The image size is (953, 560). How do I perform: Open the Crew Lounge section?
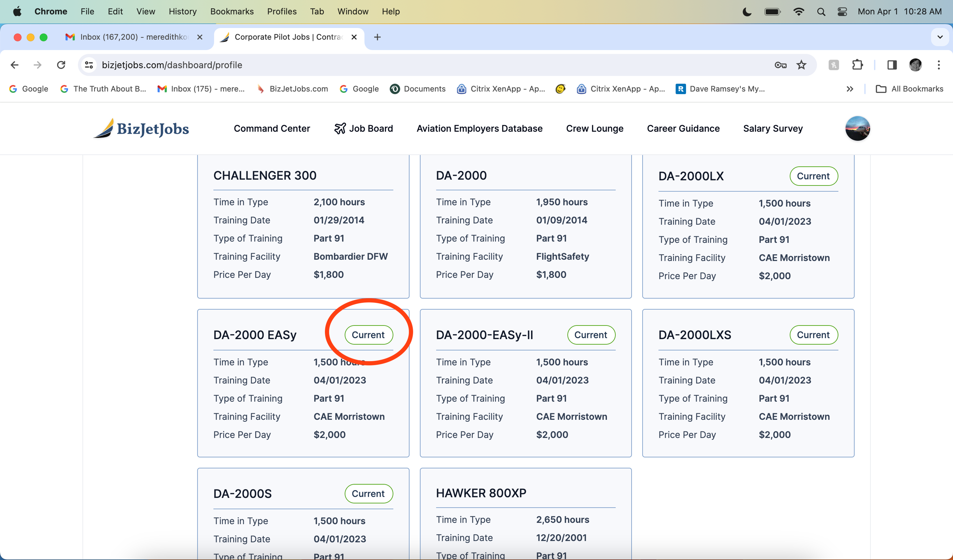pos(594,128)
